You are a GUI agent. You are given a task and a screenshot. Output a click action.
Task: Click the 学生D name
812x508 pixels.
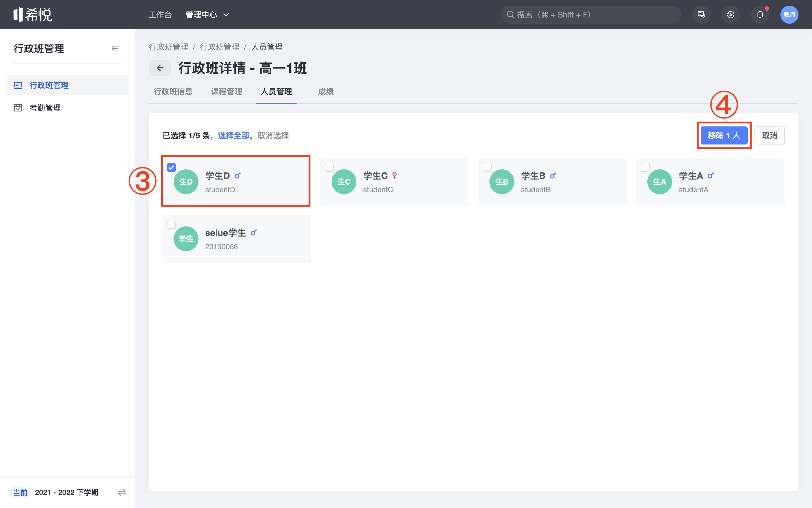217,176
